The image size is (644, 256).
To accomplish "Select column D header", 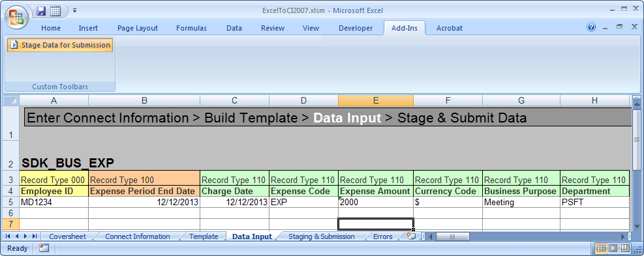I will coord(303,101).
